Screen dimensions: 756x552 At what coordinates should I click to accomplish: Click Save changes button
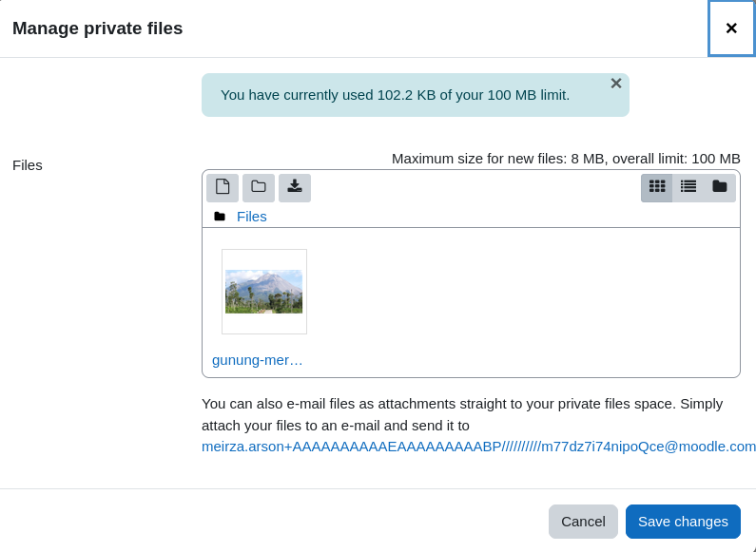(683, 522)
